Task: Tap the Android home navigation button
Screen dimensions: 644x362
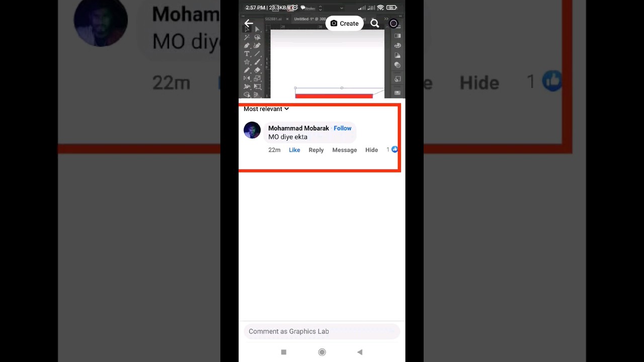Action: [322, 352]
